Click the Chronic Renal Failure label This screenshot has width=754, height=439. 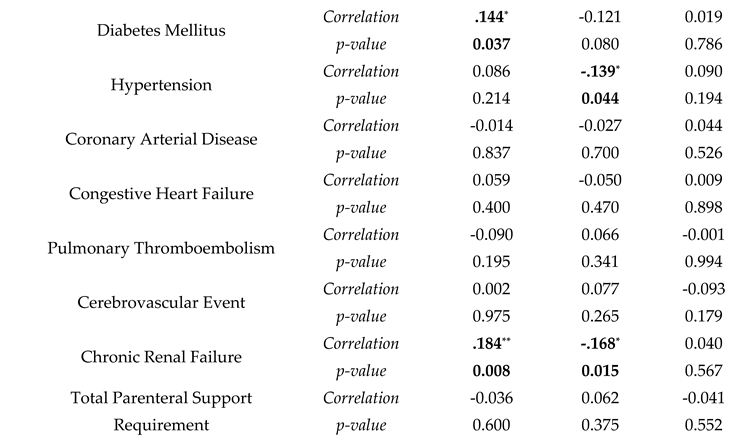(x=161, y=356)
